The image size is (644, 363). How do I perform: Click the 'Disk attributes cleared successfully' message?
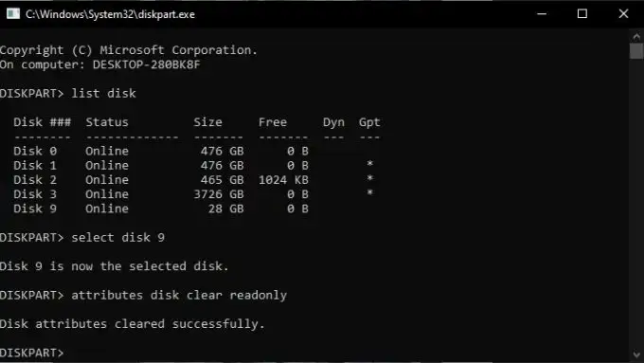[133, 324]
